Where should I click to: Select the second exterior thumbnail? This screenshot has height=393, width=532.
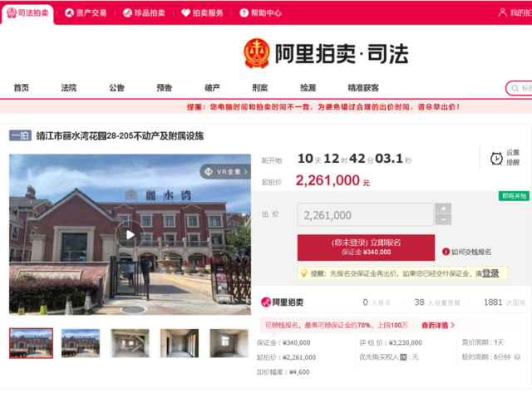point(81,343)
